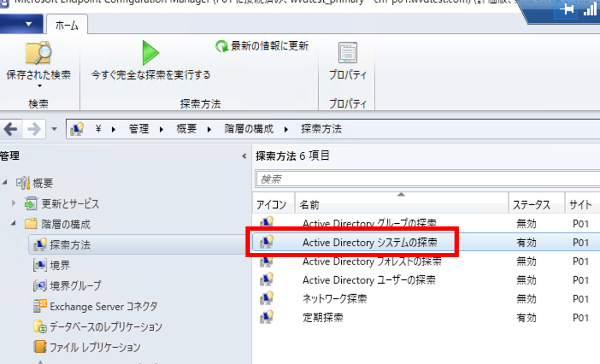Image resolution: width=600 pixels, height=364 pixels.
Task: Click the signal bars icon in title bar
Action: point(590,9)
